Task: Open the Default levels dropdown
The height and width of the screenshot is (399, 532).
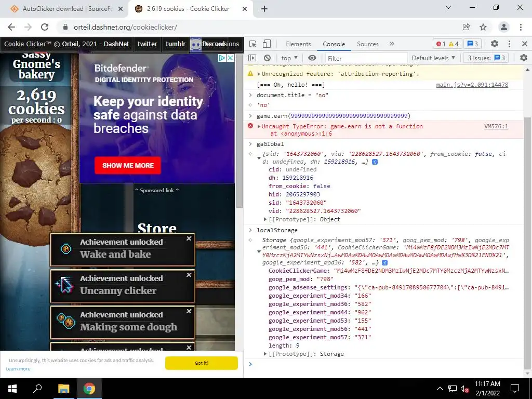Action: pyautogui.click(x=433, y=58)
